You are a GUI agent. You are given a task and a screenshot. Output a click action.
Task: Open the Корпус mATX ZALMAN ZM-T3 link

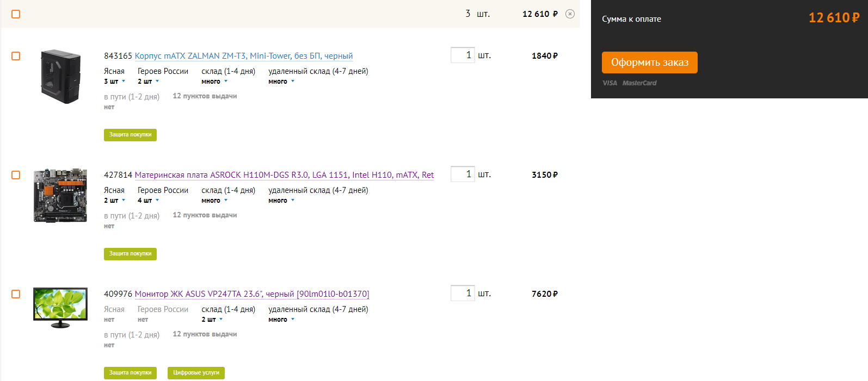(x=243, y=56)
